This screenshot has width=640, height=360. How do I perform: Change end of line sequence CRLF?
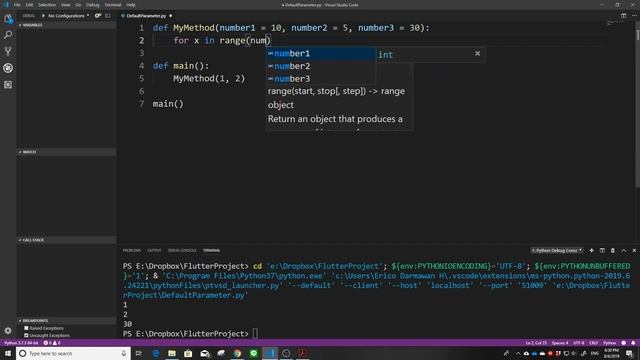pyautogui.click(x=594, y=343)
